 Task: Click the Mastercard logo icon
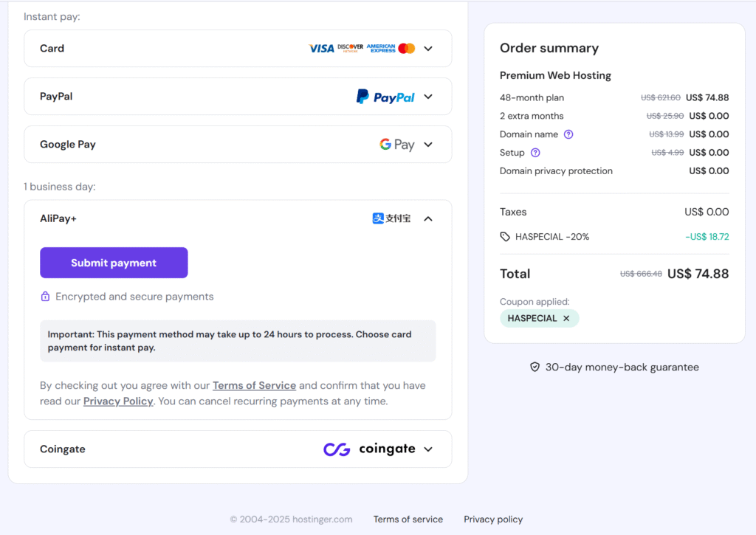coord(406,49)
